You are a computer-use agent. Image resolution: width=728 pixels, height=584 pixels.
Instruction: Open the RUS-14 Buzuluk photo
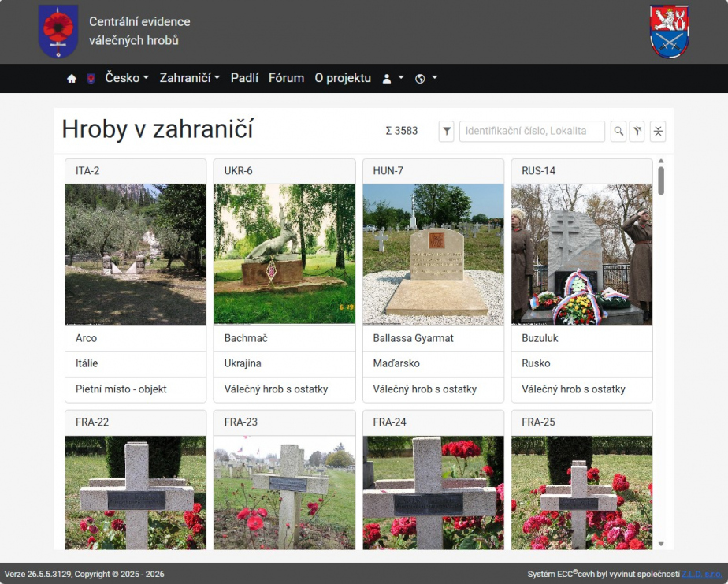click(x=581, y=255)
